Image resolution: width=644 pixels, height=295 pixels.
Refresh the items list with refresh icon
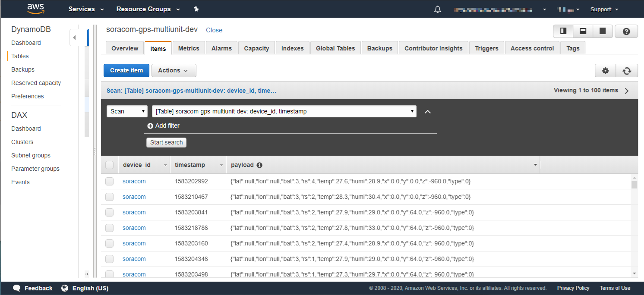pos(627,71)
